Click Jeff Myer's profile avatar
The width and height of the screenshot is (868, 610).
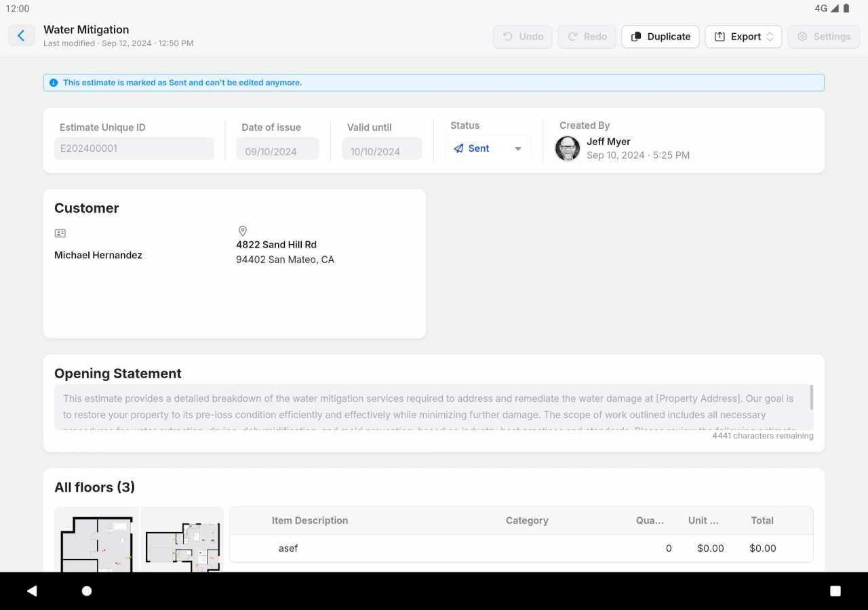[568, 148]
